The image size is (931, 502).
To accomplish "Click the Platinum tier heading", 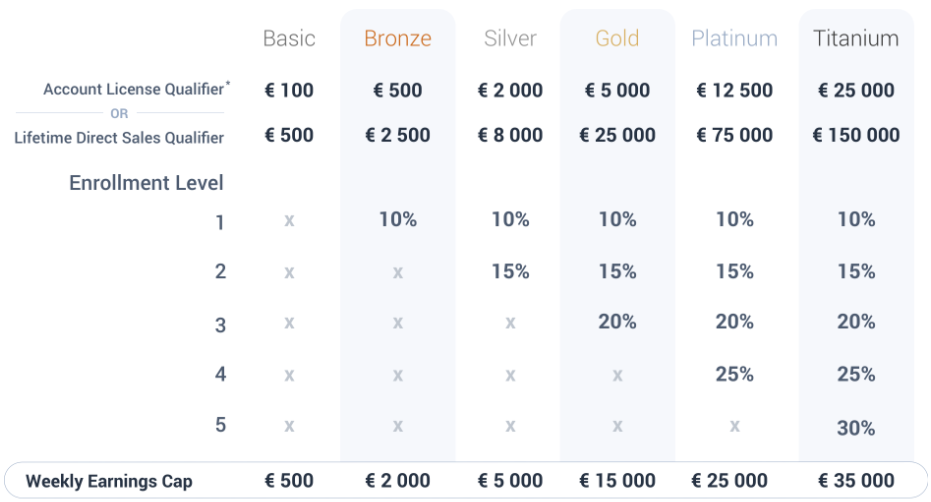I will coord(734,39).
